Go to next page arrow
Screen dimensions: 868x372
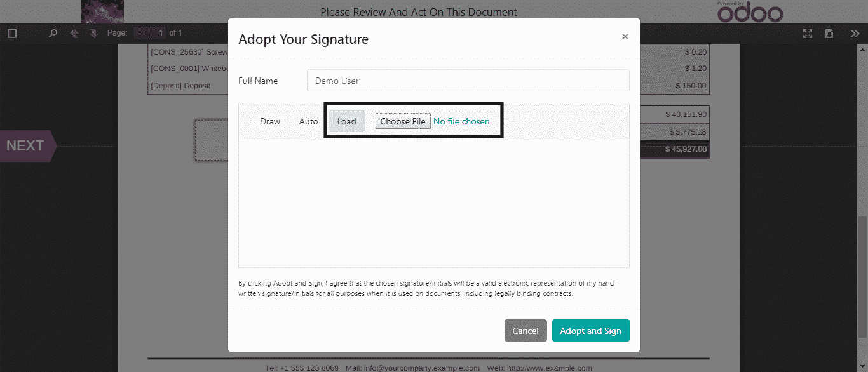pos(94,33)
